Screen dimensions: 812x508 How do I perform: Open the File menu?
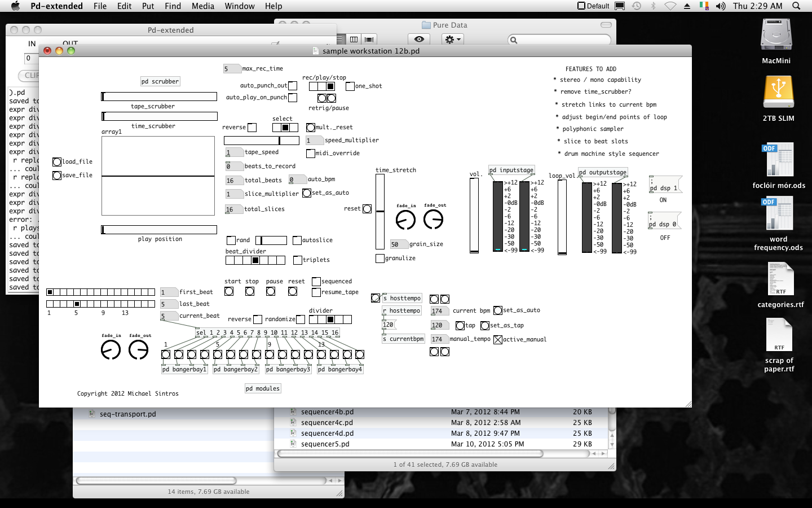100,6
